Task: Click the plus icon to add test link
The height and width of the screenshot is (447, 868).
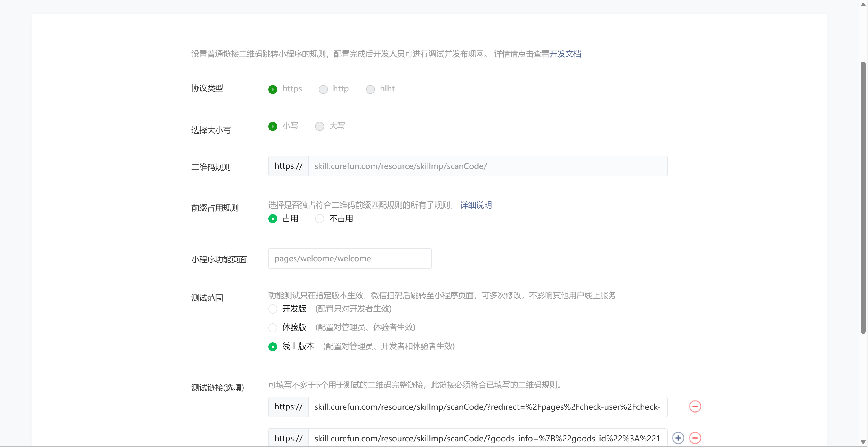Action: [678, 438]
